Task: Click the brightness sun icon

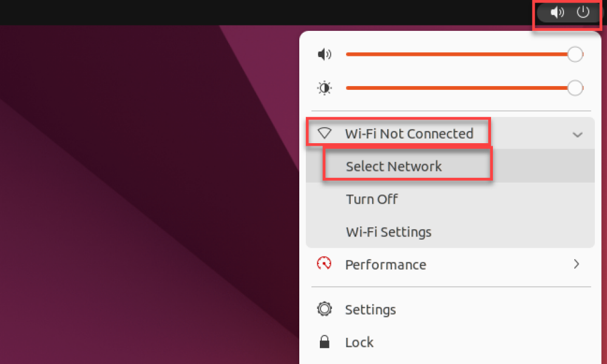Action: [324, 88]
